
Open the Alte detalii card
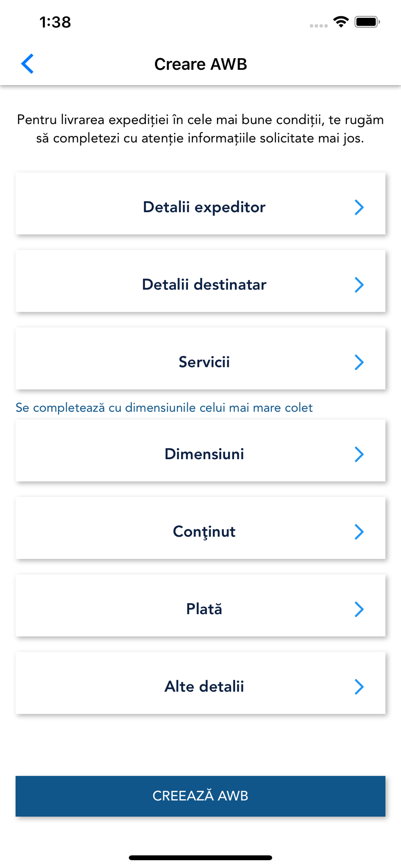(200, 683)
